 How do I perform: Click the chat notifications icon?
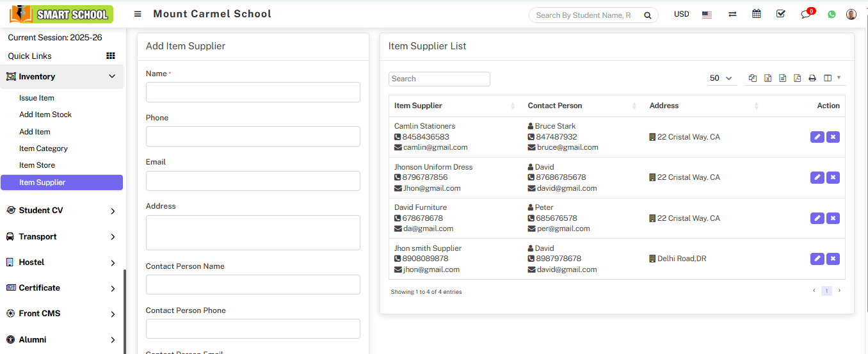point(806,14)
